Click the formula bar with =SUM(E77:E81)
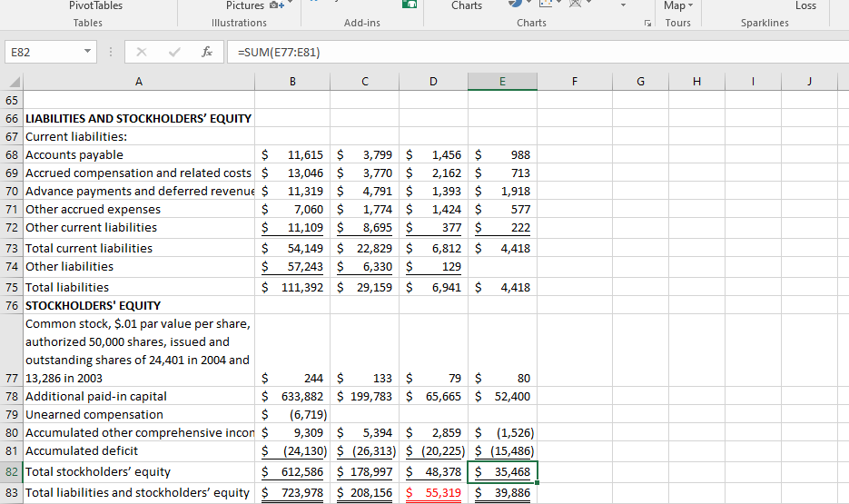 (538, 52)
